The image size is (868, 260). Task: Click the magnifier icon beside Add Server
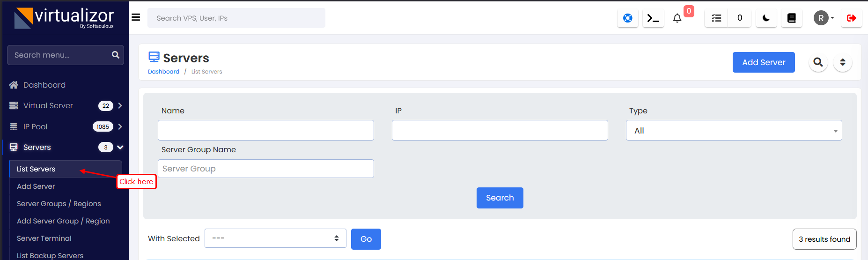click(818, 62)
